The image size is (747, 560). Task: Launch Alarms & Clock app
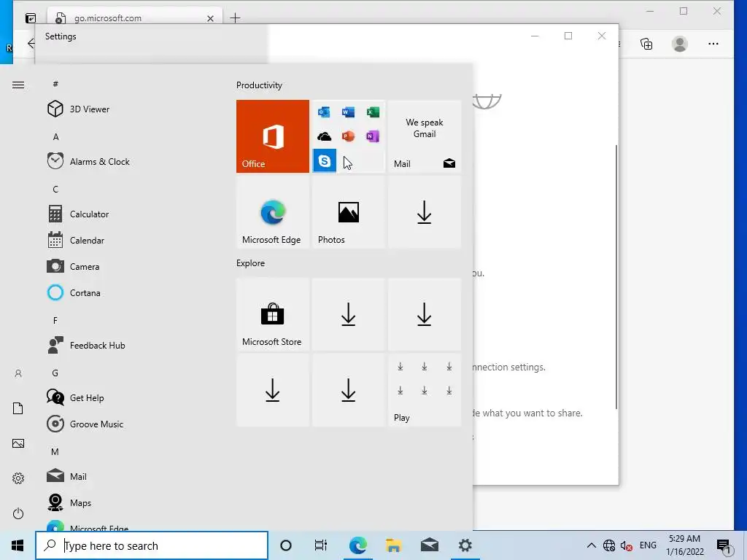click(130, 161)
